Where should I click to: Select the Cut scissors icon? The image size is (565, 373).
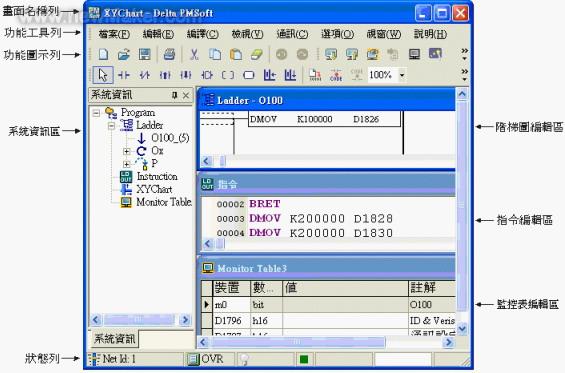coord(194,55)
